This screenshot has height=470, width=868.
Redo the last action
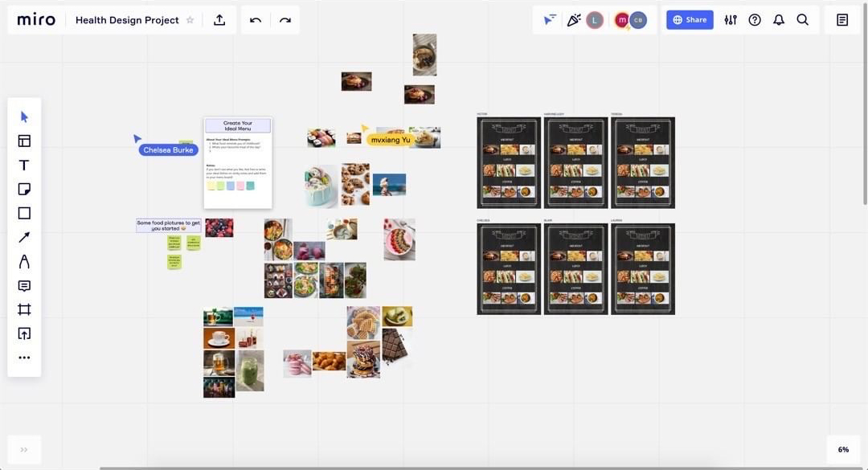(x=285, y=20)
